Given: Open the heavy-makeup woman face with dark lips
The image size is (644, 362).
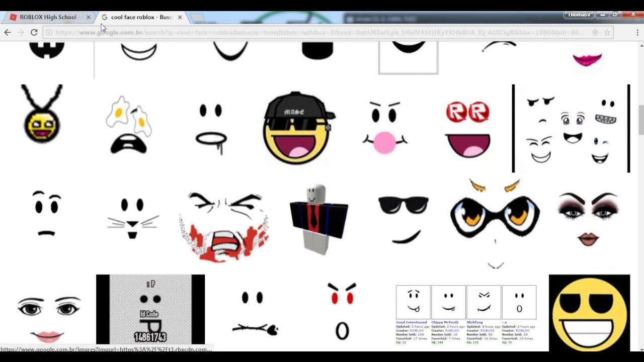Looking at the screenshot, I should (588, 219).
